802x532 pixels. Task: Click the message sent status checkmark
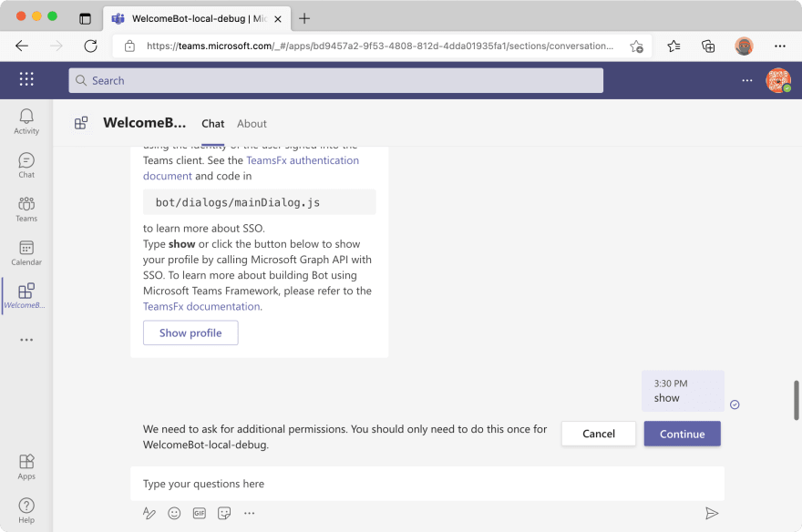[735, 404]
